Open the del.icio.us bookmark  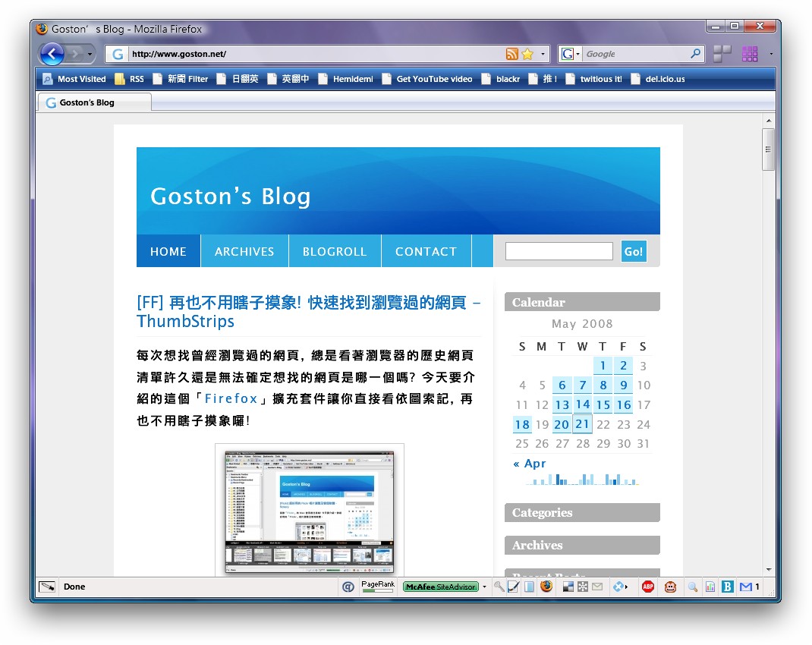coord(658,79)
